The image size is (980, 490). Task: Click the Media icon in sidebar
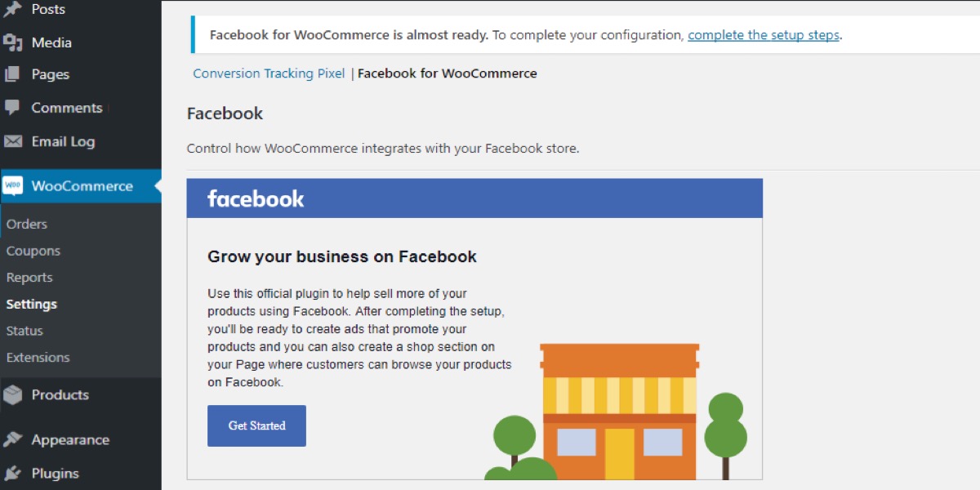pyautogui.click(x=12, y=42)
